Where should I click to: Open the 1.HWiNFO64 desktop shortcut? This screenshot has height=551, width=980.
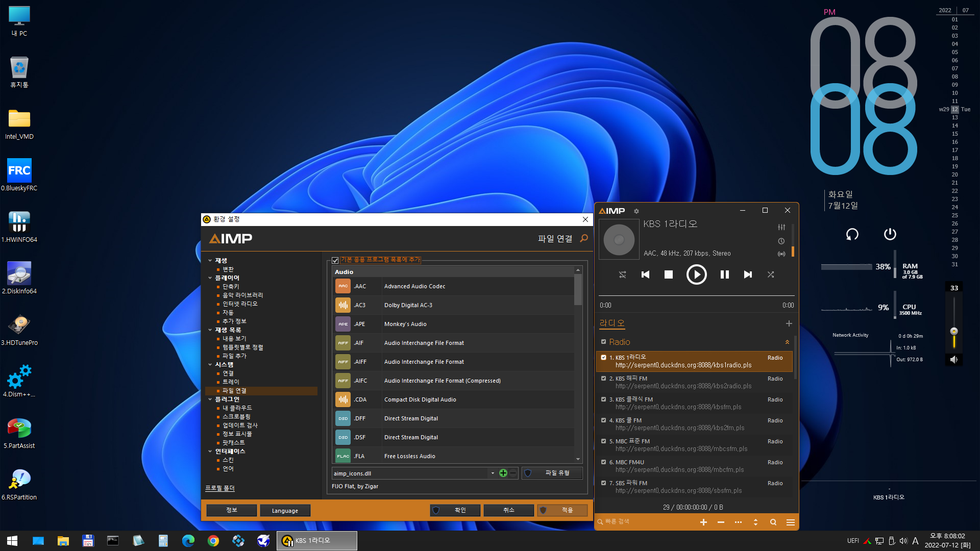tap(19, 227)
